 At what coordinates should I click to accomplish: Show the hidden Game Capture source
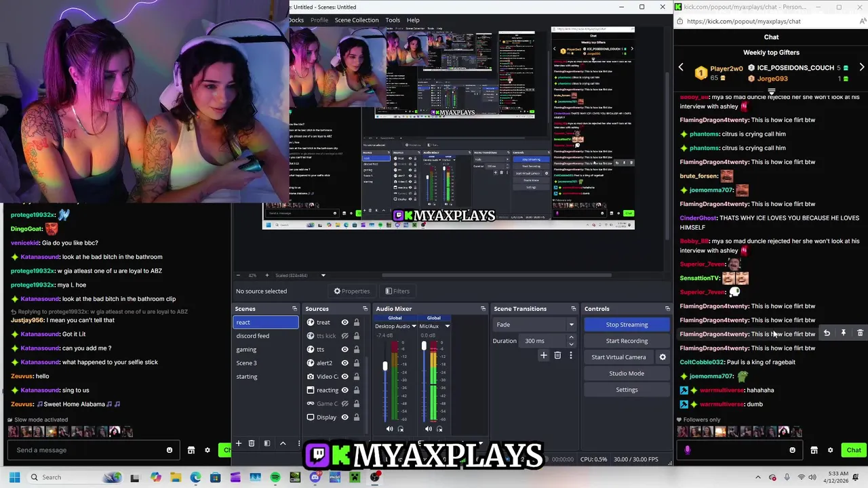tap(344, 404)
